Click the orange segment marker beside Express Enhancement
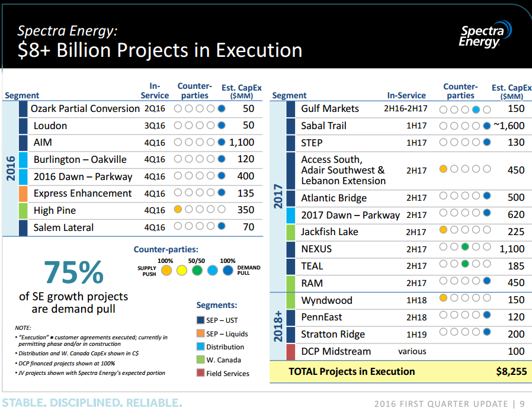532x411 pixels. [x=23, y=194]
